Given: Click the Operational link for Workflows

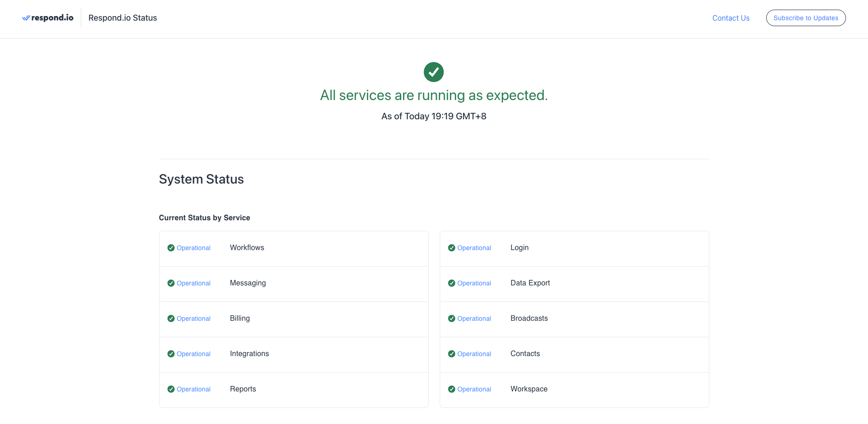Looking at the screenshot, I should coord(193,247).
